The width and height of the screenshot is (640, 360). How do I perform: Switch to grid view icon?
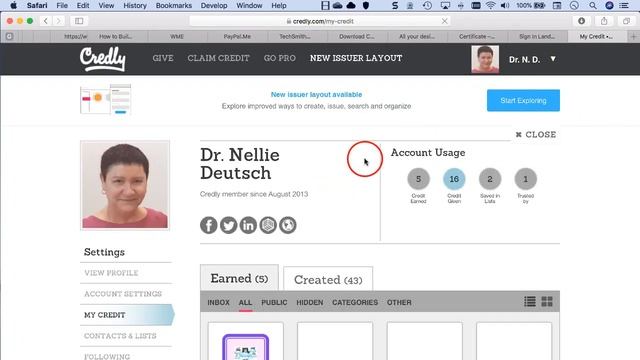click(x=547, y=302)
